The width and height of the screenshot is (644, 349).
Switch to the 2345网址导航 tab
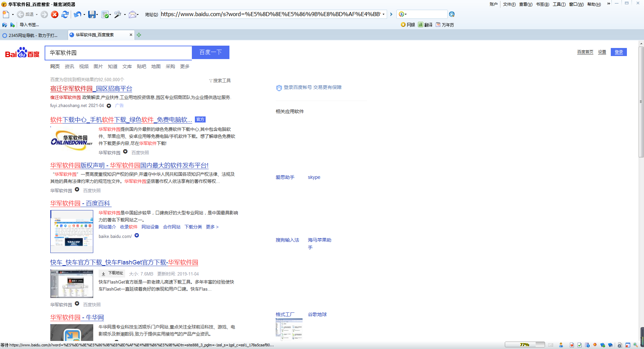pyautogui.click(x=33, y=35)
